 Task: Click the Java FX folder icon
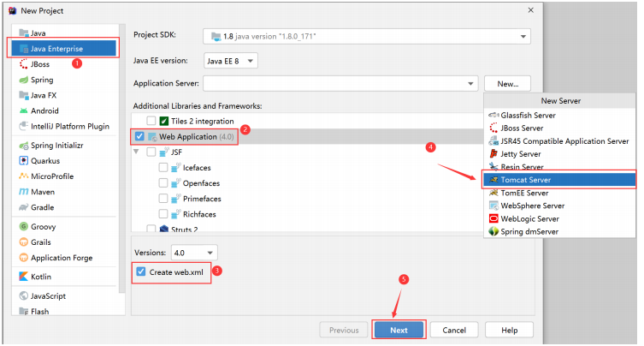(x=23, y=95)
